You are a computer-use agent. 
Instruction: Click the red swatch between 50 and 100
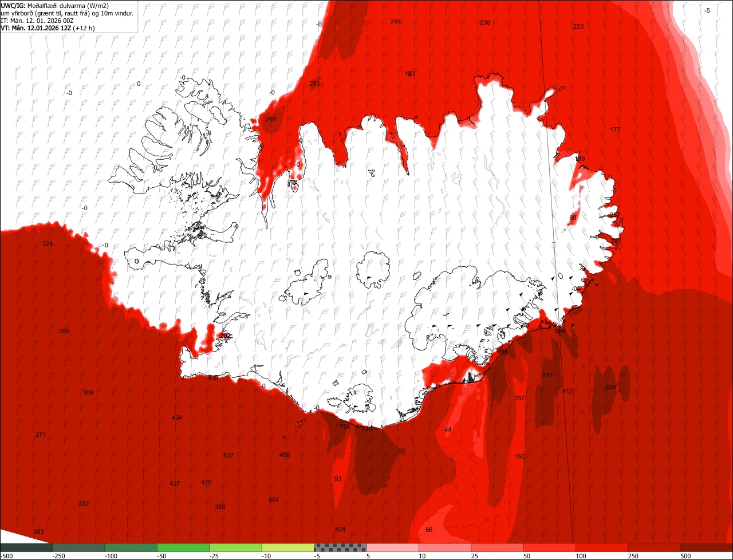point(550,547)
